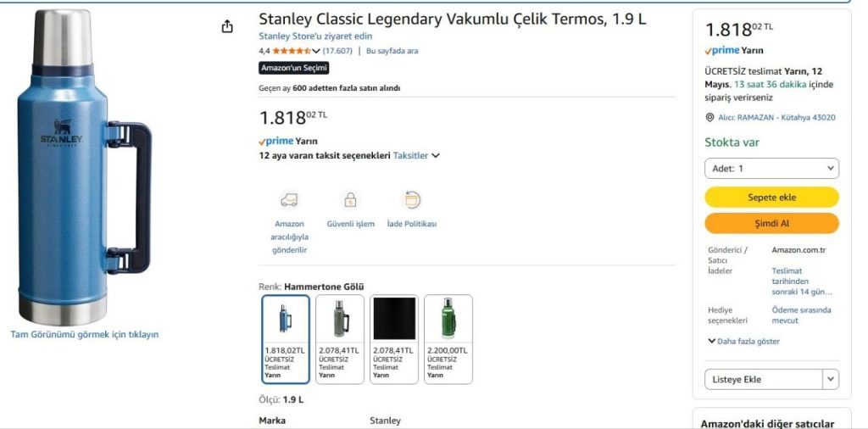This screenshot has height=429, width=868.
Task: Click the padlock Güvenli işlem icon
Action: (350, 200)
